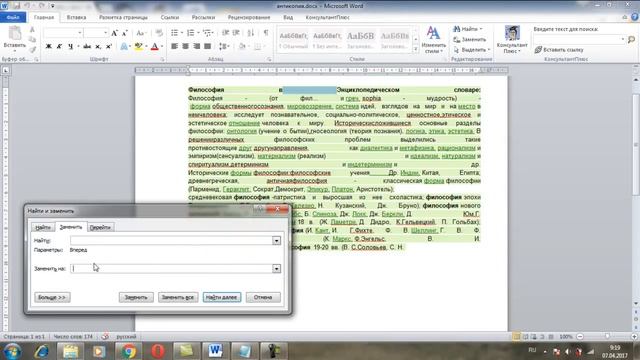Toggle Justify paragraph alignment
This screenshot has width=640, height=360.
(x=207, y=47)
